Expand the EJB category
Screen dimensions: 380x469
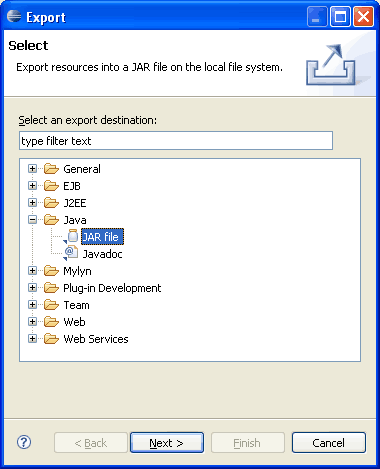[32, 186]
